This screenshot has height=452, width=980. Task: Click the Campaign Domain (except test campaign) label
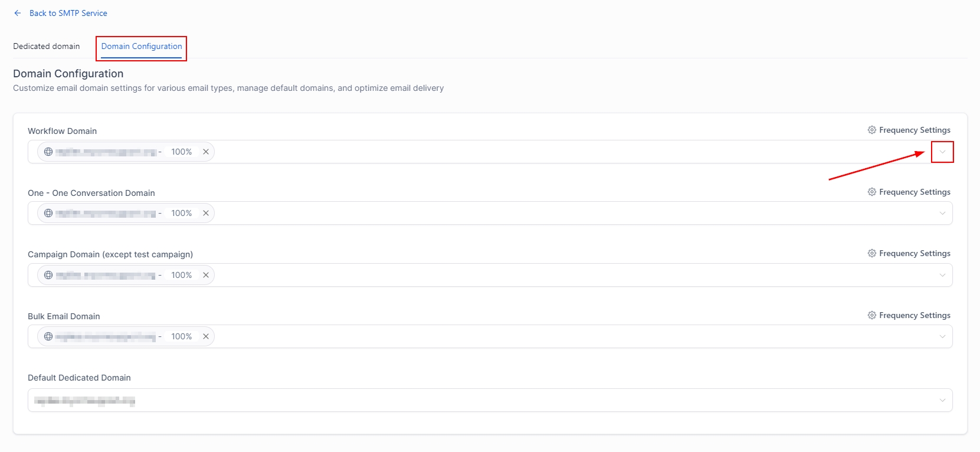[x=110, y=254]
